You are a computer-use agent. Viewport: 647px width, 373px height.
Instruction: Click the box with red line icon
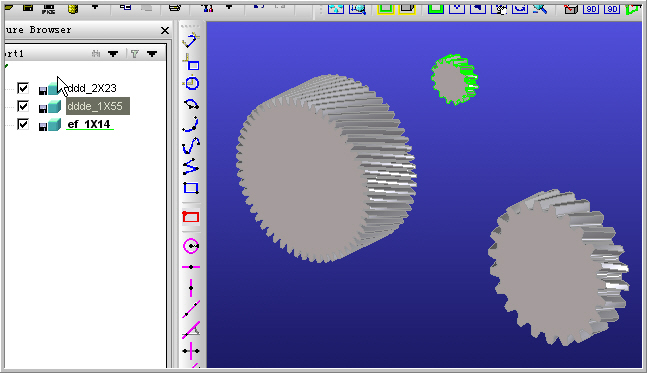[571, 9]
